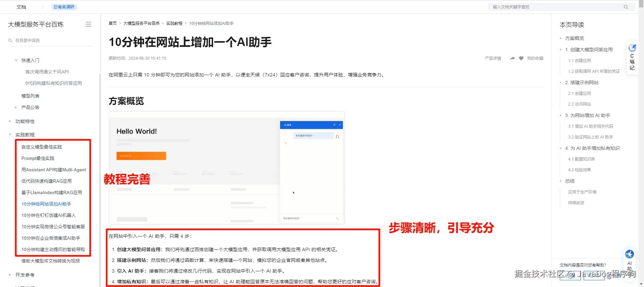Viewport: 644px width, 287px height.
Task: Click the share arrow icon
Action: point(512,58)
